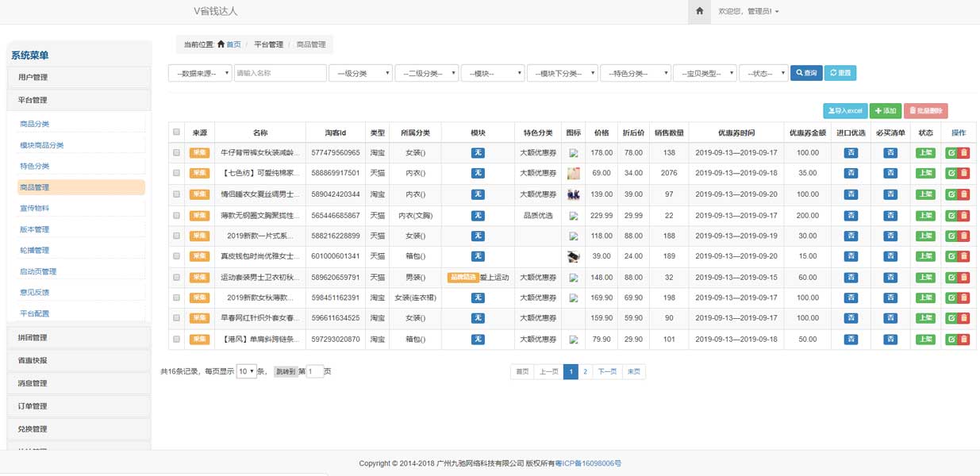Go to page 2 in pagination

pos(585,370)
